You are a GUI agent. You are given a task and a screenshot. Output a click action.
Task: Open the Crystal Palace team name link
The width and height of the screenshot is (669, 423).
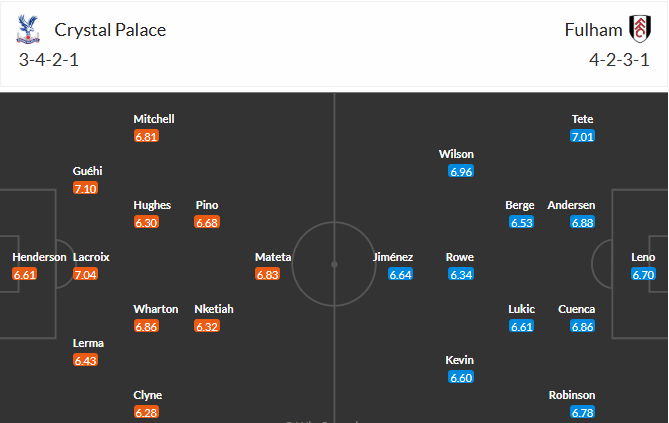pyautogui.click(x=110, y=30)
